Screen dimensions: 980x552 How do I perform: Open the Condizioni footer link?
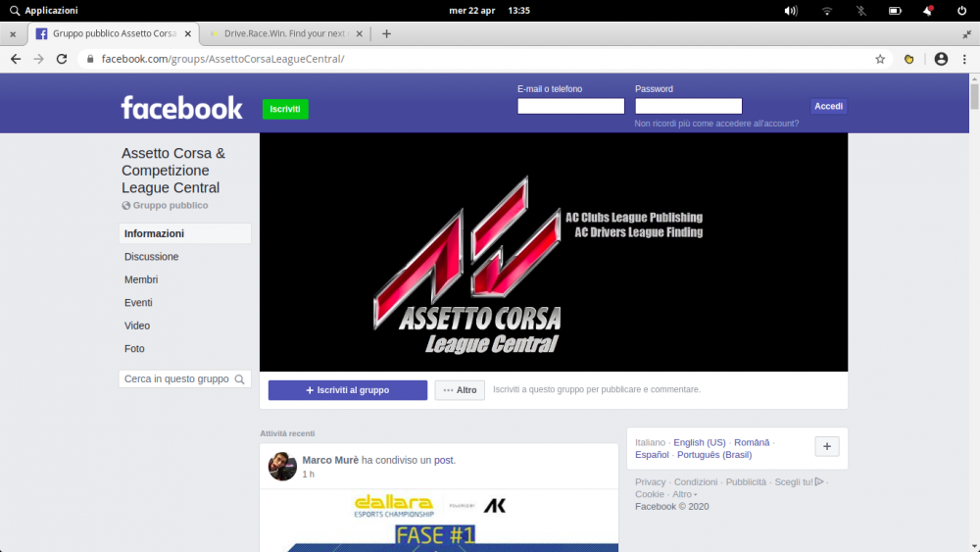pos(696,482)
